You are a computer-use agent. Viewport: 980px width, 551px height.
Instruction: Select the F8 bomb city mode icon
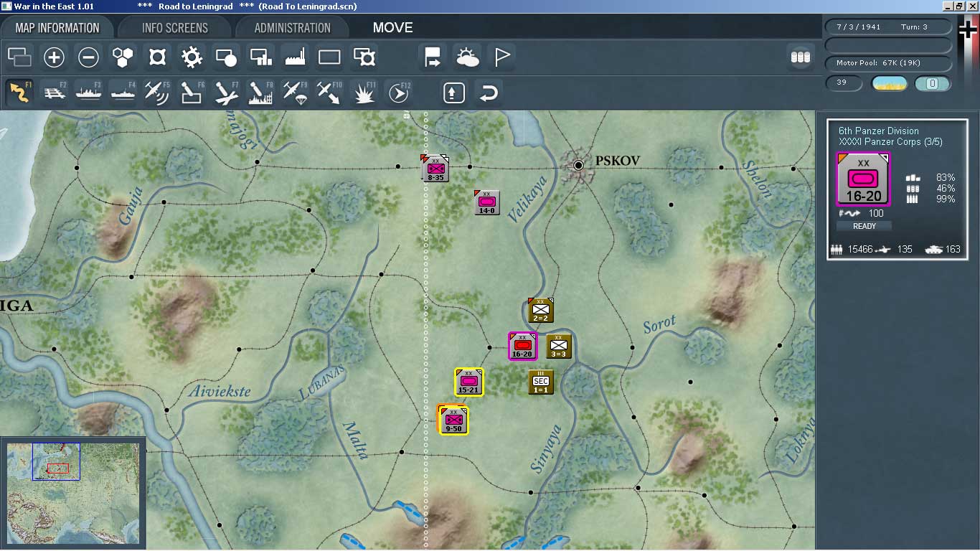point(260,93)
